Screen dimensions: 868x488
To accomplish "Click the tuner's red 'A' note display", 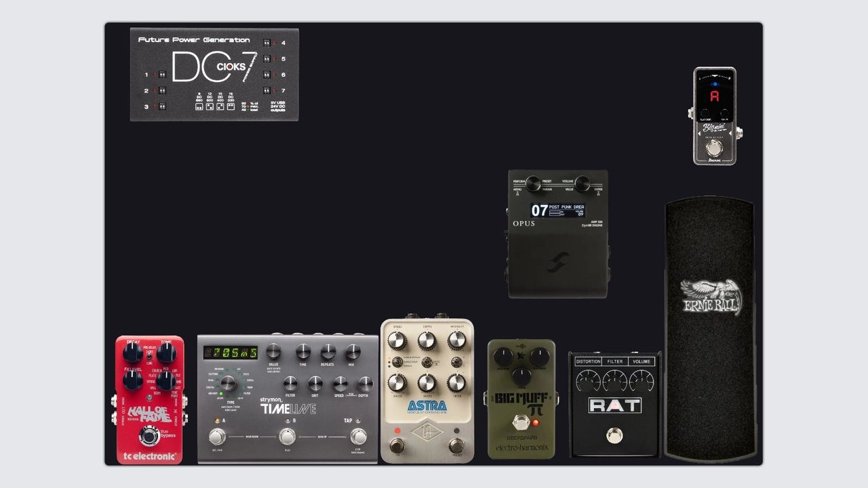I will (714, 96).
